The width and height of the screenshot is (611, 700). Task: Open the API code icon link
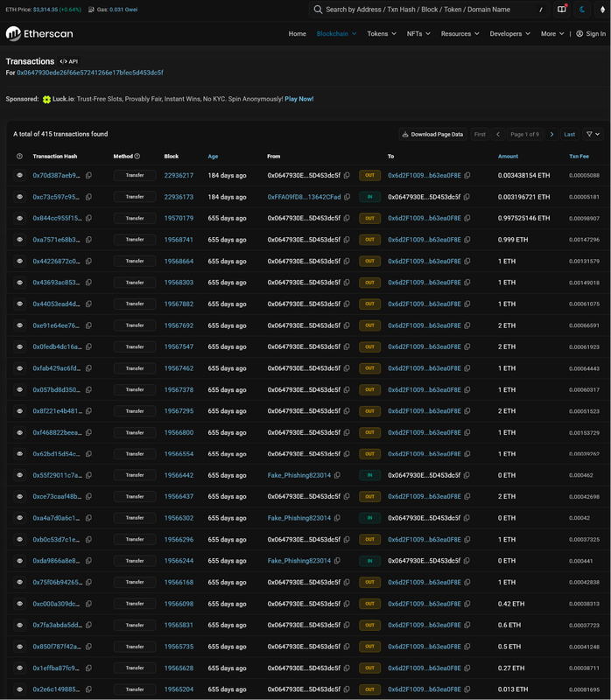tap(69, 61)
